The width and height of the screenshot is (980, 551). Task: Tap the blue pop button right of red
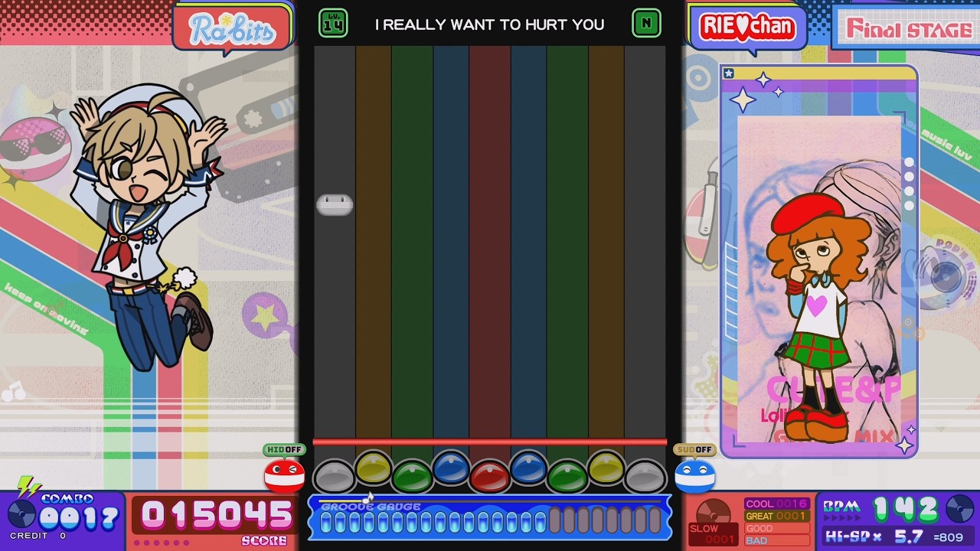[528, 467]
